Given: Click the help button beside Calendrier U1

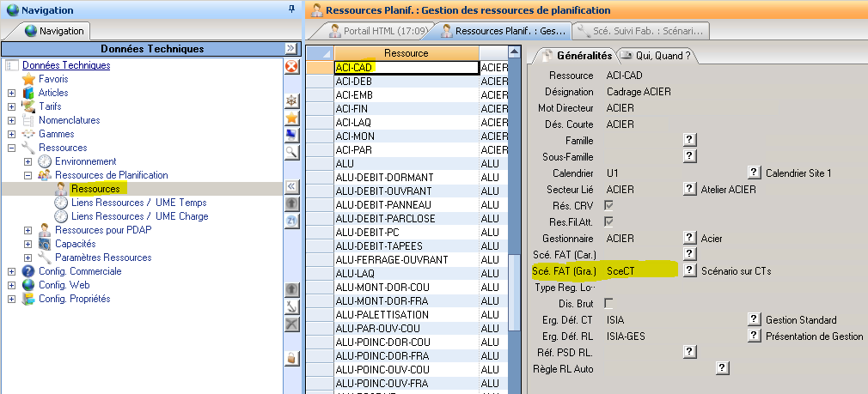Looking at the screenshot, I should click(x=755, y=173).
